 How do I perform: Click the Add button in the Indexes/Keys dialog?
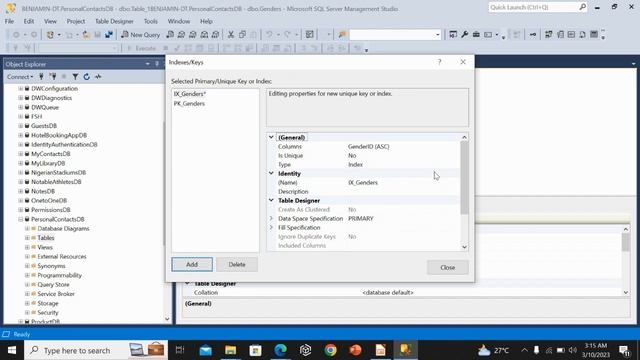pos(192,264)
